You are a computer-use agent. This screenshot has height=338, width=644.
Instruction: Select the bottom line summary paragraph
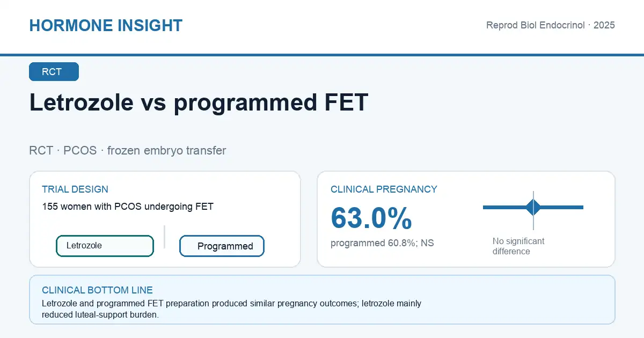231,309
